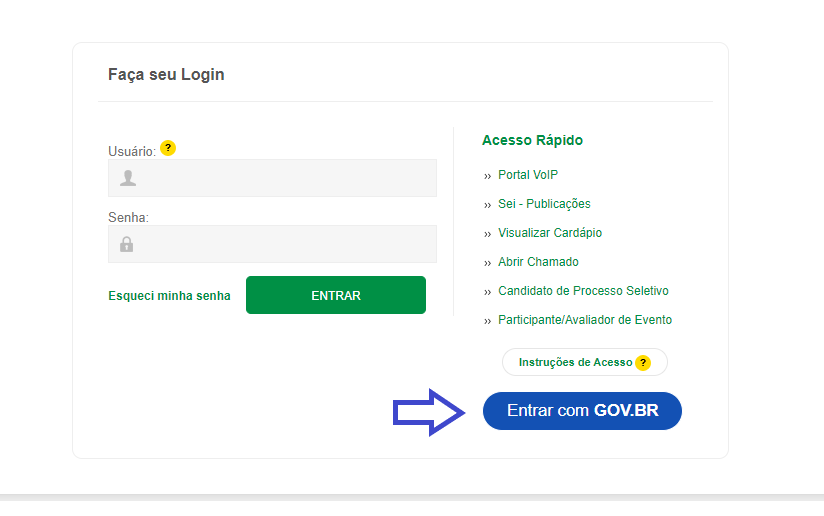Open the Instruções de Acesso button
Viewport: 824px width, 516px height.
[576, 362]
